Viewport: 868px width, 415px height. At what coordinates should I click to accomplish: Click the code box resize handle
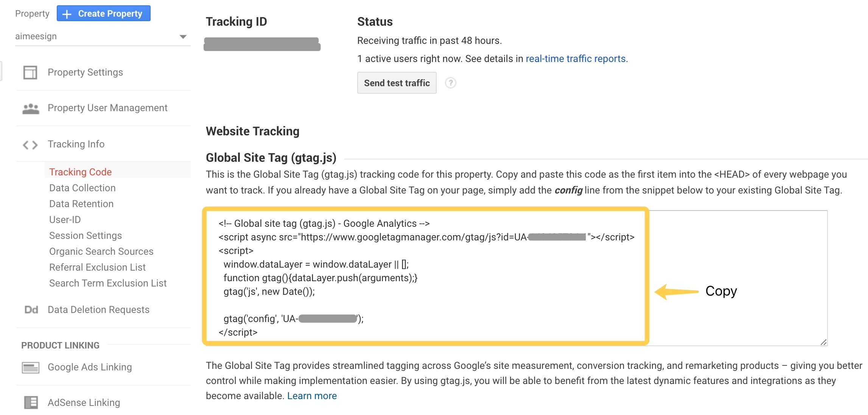pos(823,342)
